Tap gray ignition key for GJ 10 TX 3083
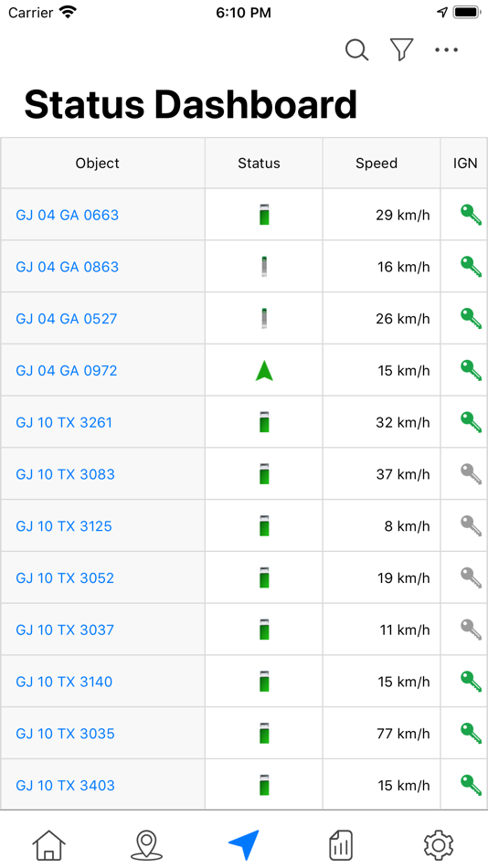The width and height of the screenshot is (488, 868). tap(471, 474)
